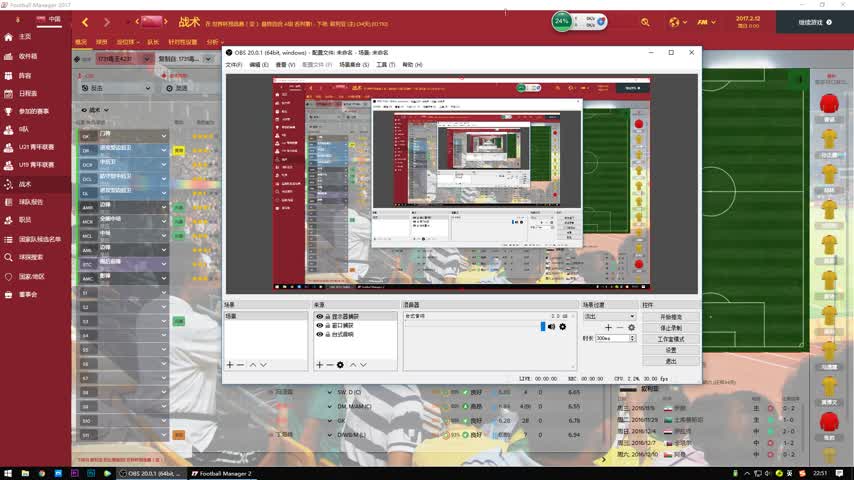The width and height of the screenshot is (854, 480).
Task: Go forward with the right arrow
Action: point(107,22)
